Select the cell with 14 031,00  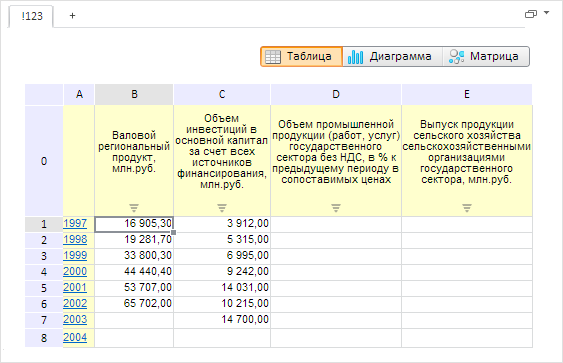(x=222, y=288)
